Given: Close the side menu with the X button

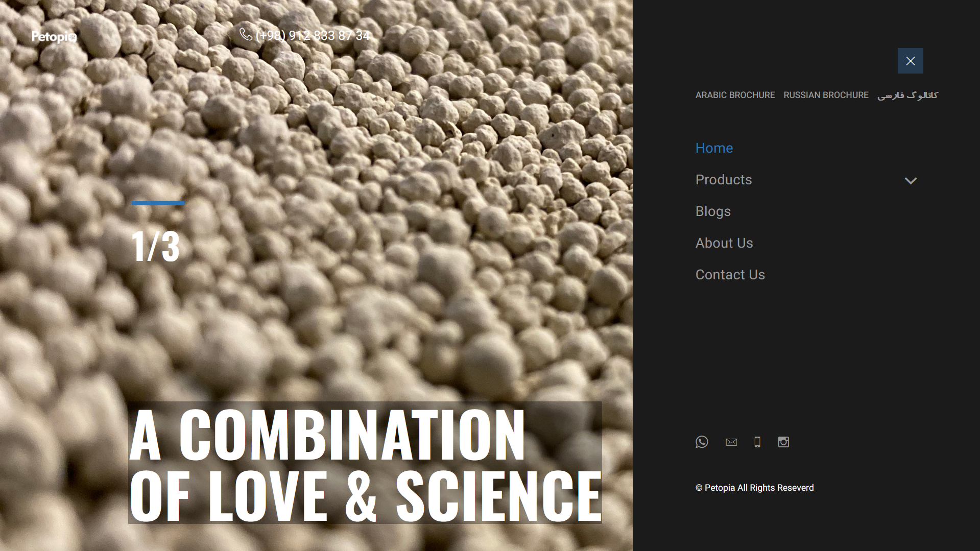Looking at the screenshot, I should point(910,61).
